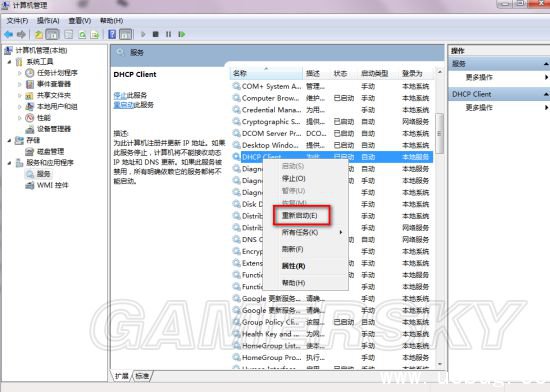Select the Group Policy Cli... service row
The height and width of the screenshot is (392, 550).
tap(333, 322)
